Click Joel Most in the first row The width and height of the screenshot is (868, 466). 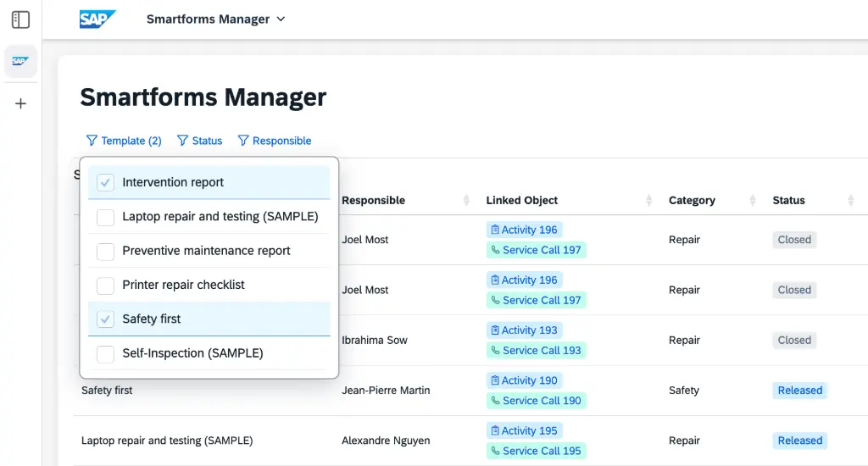click(x=364, y=240)
